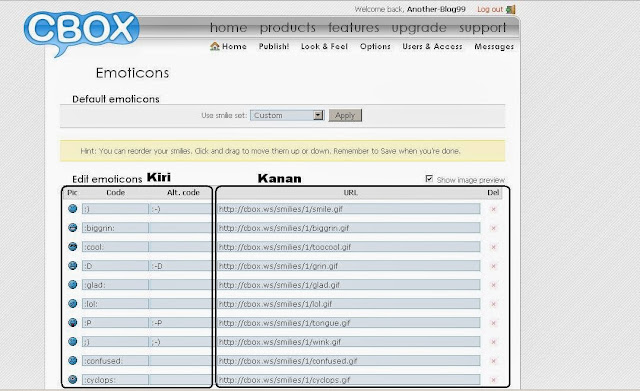Go to the Publish! tab
The height and width of the screenshot is (391, 640).
[x=274, y=47]
